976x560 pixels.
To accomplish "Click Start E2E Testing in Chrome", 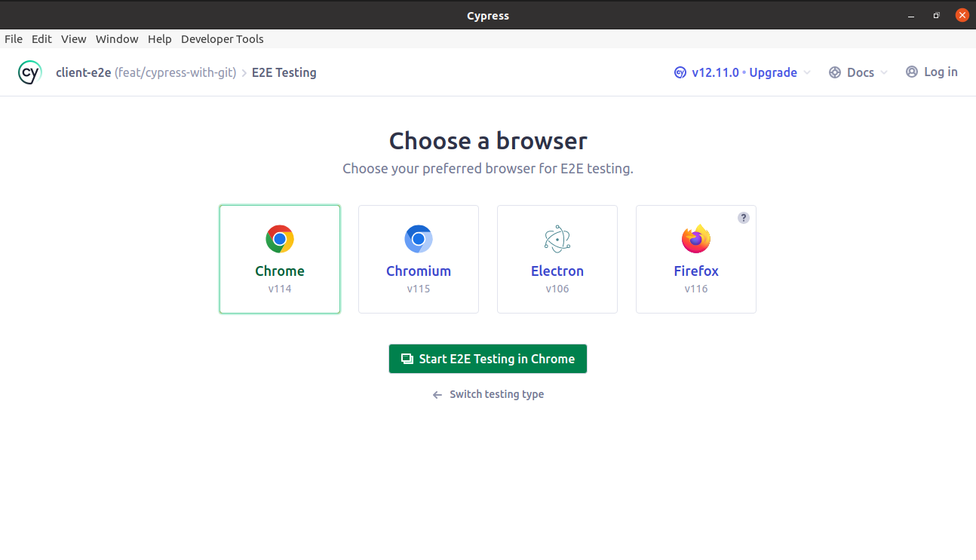I will click(x=487, y=359).
